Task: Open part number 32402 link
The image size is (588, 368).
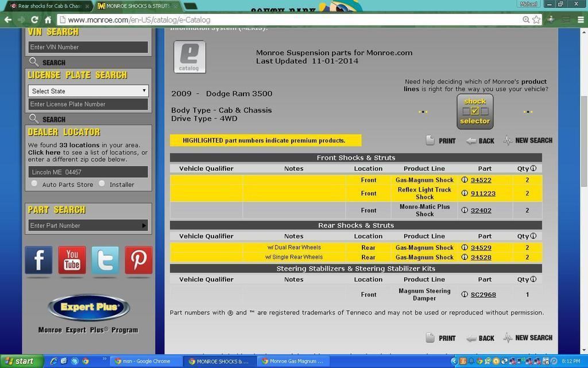Action: click(x=481, y=210)
